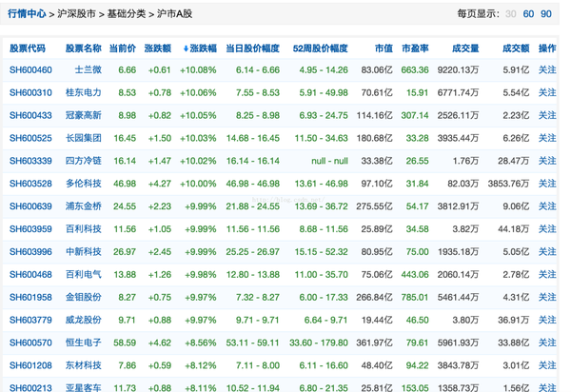Open stock name 百利科技
Screen dimensions: 571x392
[84, 229]
